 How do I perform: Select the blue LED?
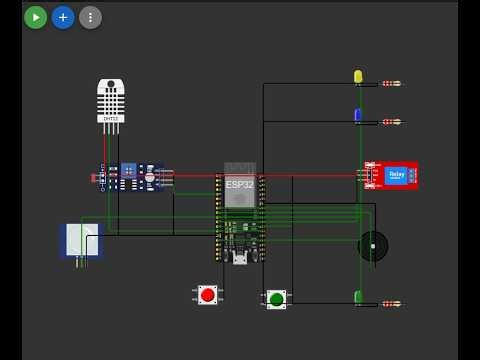pos(357,115)
